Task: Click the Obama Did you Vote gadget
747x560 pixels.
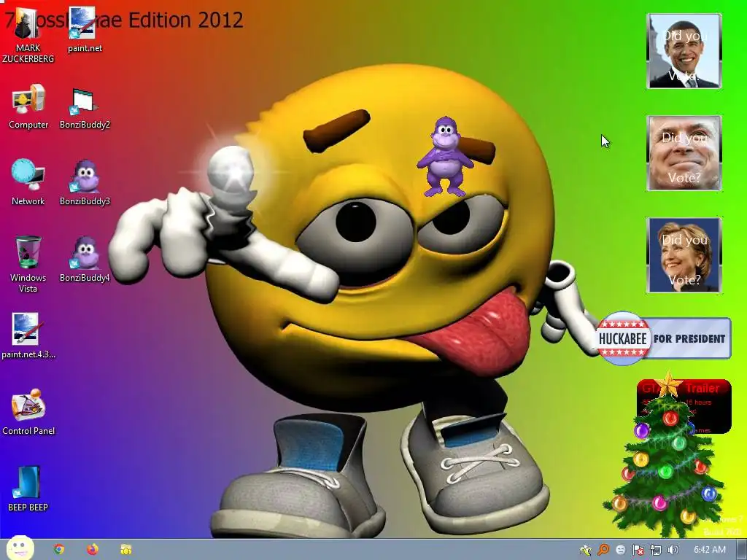Action: (x=684, y=51)
